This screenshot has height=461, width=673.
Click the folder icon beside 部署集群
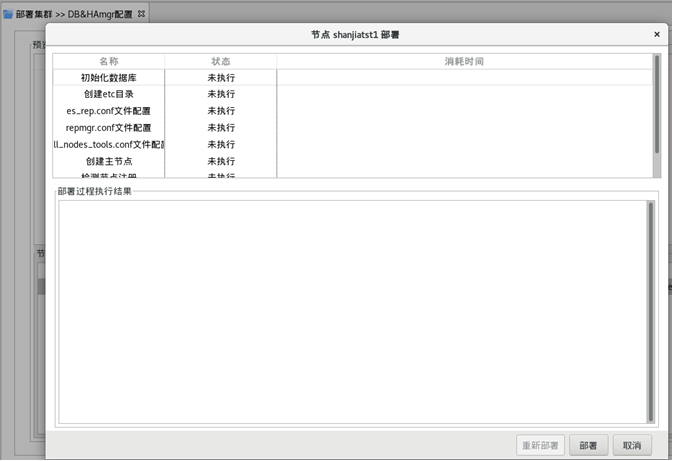click(x=9, y=14)
